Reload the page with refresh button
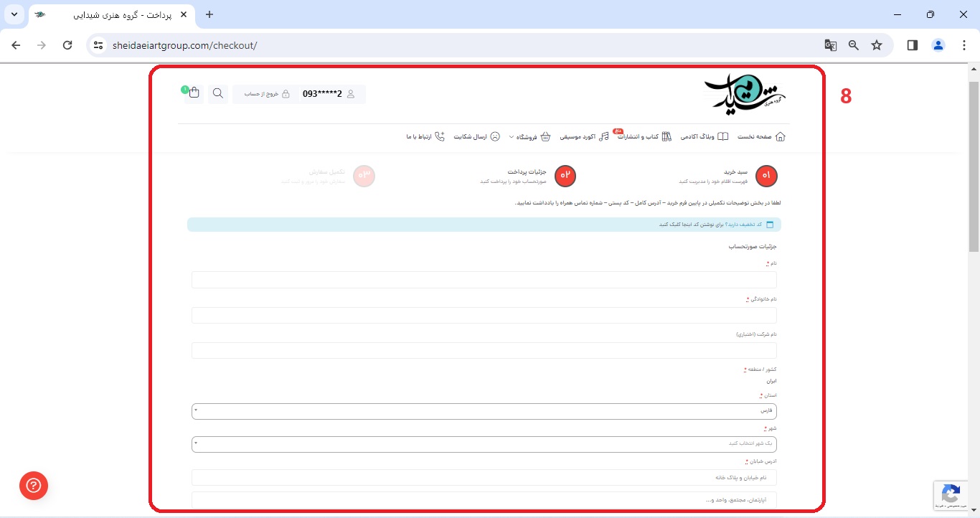This screenshot has width=980, height=518. (x=67, y=45)
